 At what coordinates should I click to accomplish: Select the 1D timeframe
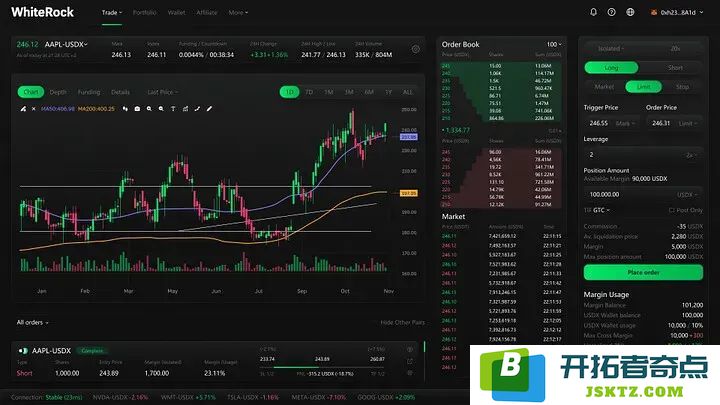289,92
